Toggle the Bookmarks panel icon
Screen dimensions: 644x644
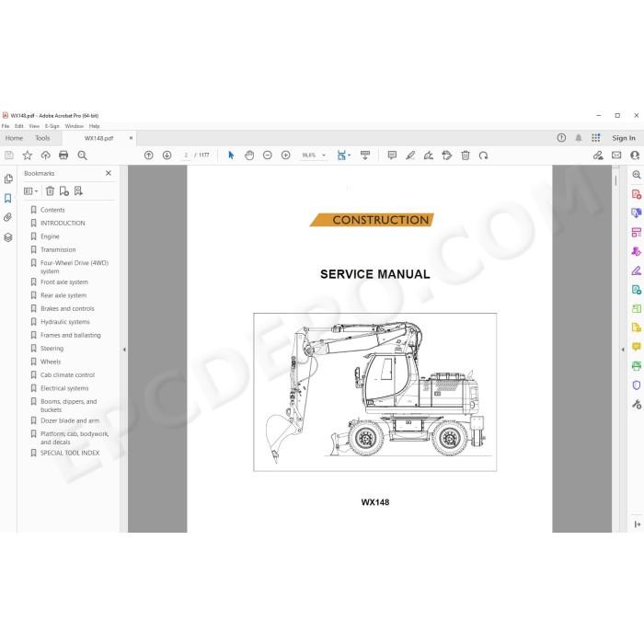[7, 199]
